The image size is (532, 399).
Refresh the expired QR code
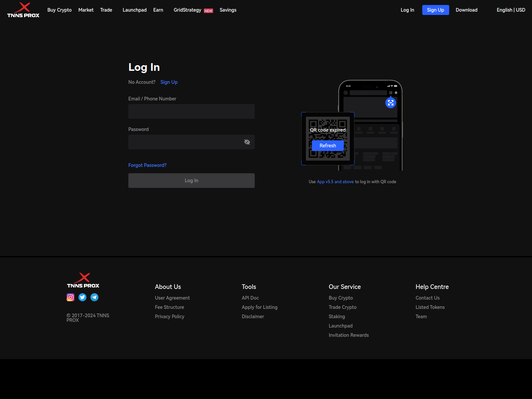[328, 146]
